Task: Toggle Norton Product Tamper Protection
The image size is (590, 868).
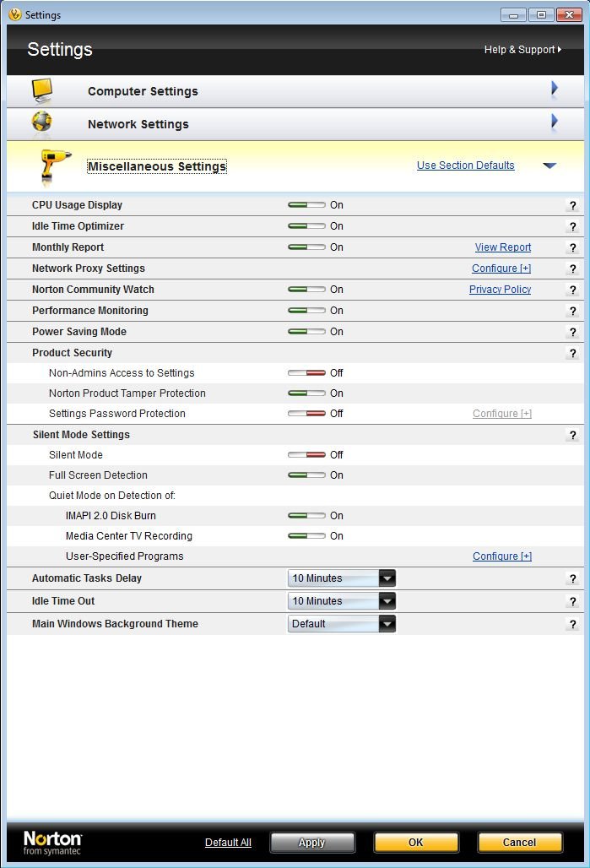Action: coord(306,393)
